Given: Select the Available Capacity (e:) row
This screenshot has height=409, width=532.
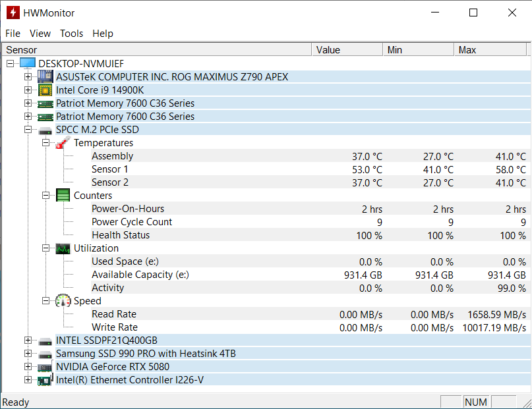Looking at the screenshot, I should [x=309, y=275].
